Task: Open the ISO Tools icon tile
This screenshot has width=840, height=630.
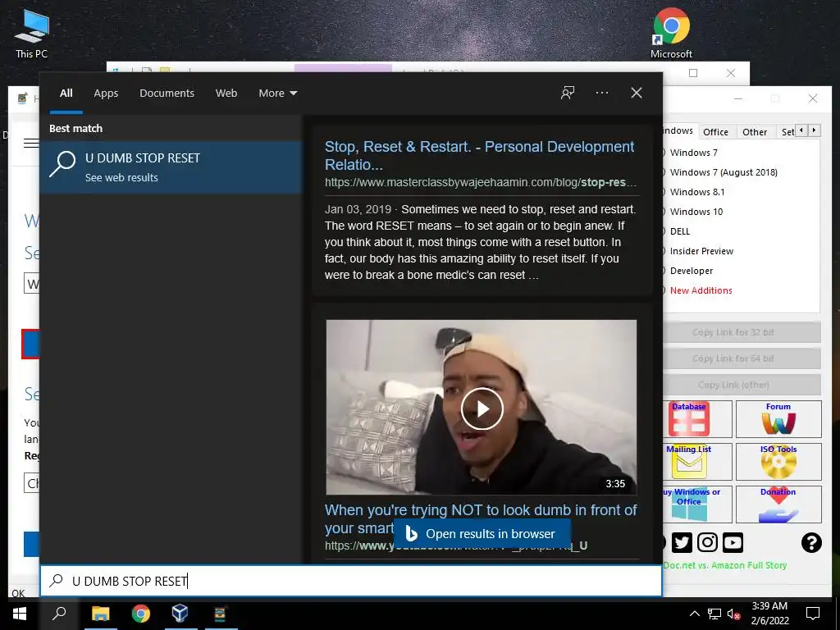Action: click(778, 461)
